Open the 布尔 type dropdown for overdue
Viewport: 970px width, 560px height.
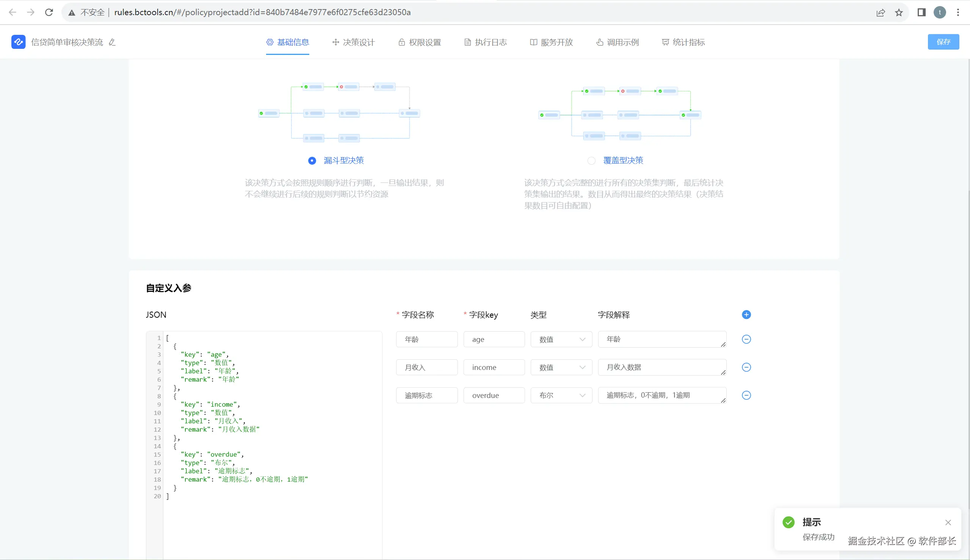click(x=561, y=395)
